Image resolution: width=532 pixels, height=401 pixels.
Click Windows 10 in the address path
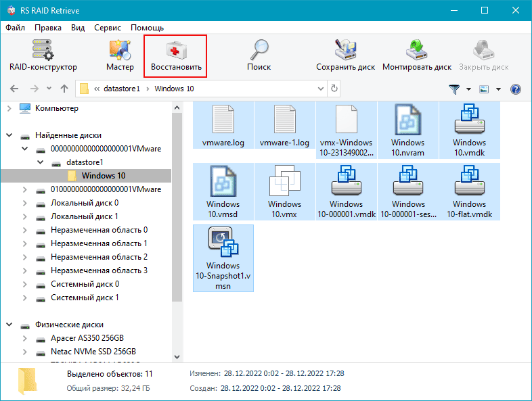click(174, 89)
